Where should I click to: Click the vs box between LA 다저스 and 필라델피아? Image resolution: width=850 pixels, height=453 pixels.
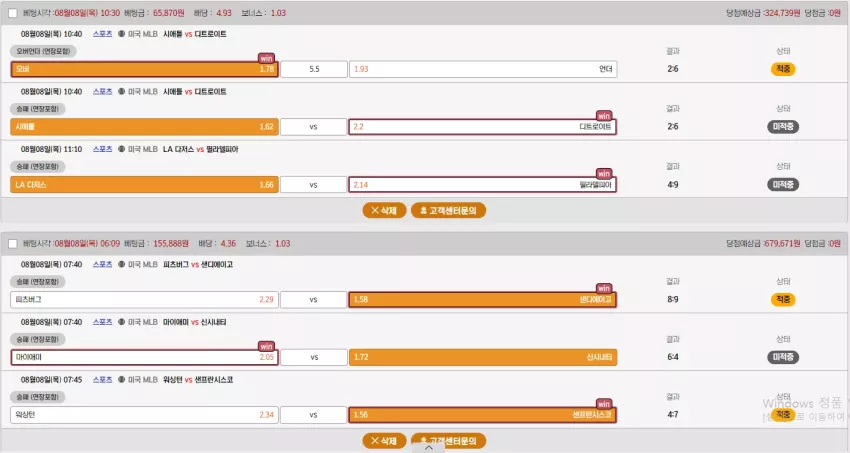point(314,185)
